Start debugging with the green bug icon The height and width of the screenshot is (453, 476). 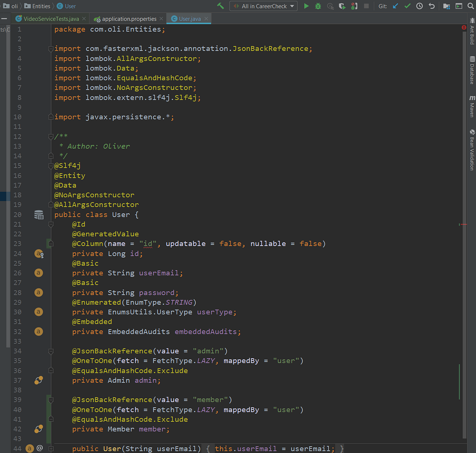pyautogui.click(x=318, y=6)
